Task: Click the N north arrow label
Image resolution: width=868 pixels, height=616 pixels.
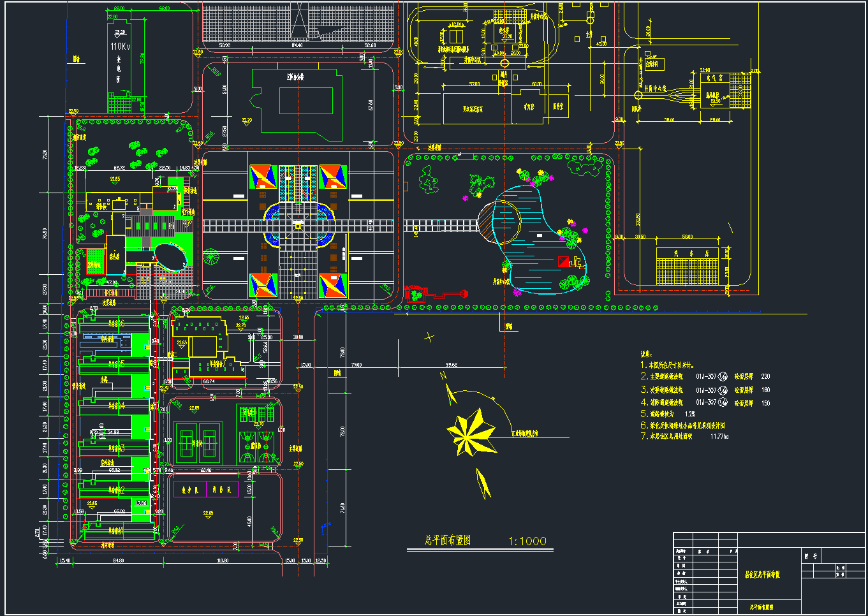Action: [x=443, y=376]
